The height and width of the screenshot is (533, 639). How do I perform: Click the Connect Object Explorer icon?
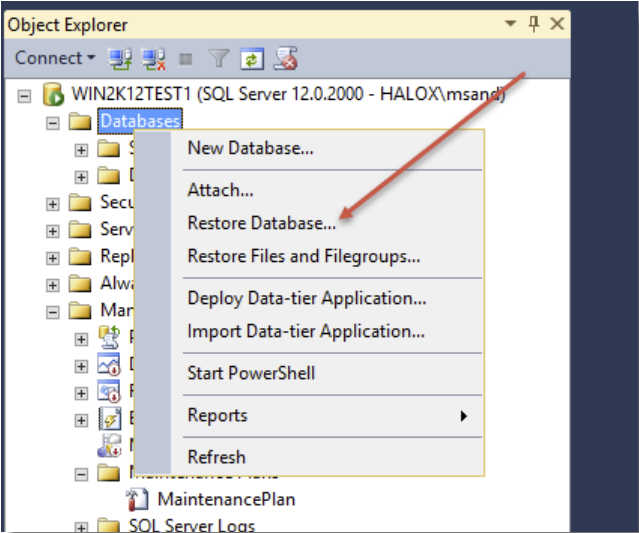coord(119,59)
